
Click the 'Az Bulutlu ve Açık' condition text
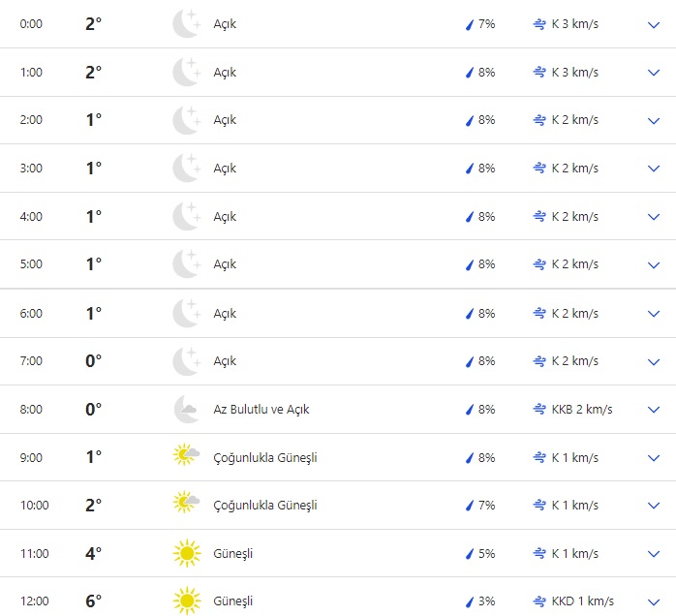tap(261, 410)
